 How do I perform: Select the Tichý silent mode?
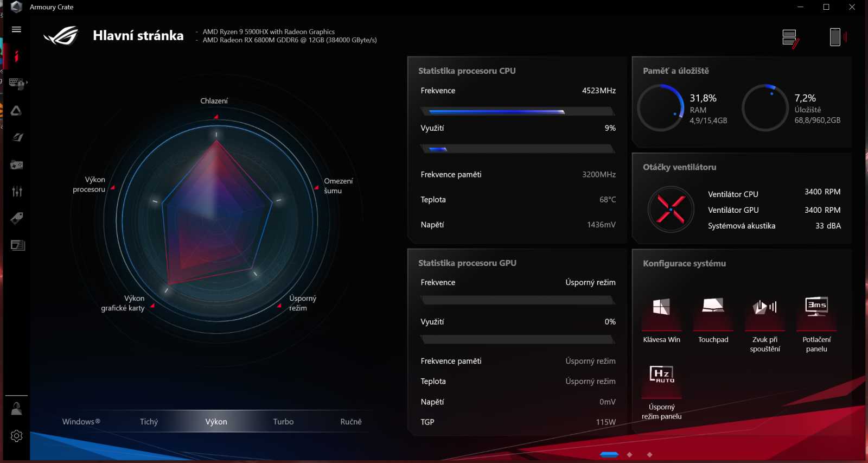tap(149, 422)
